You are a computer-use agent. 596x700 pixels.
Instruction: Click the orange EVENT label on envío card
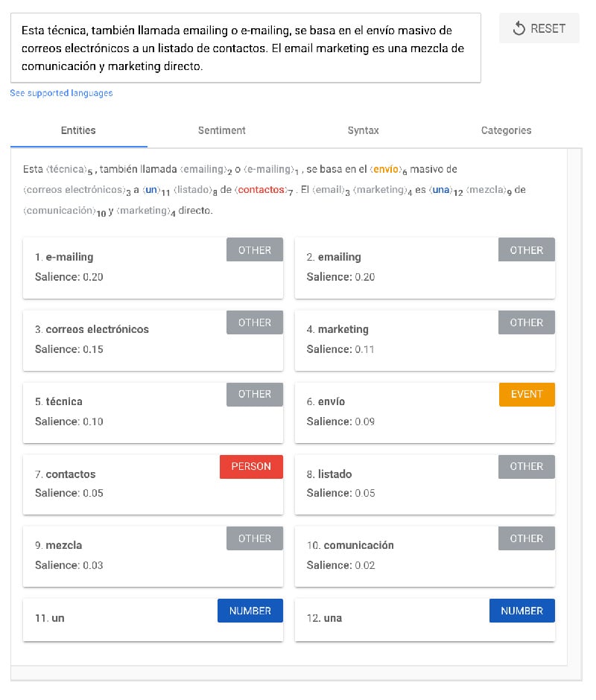pos(527,395)
